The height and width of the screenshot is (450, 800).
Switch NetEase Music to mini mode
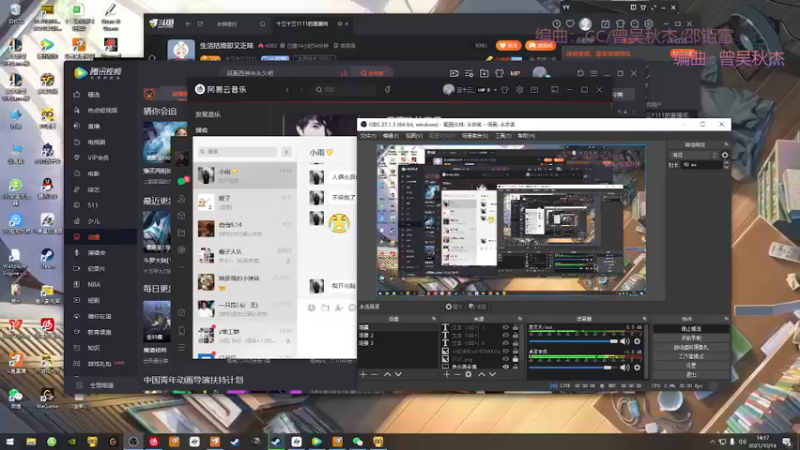point(555,90)
